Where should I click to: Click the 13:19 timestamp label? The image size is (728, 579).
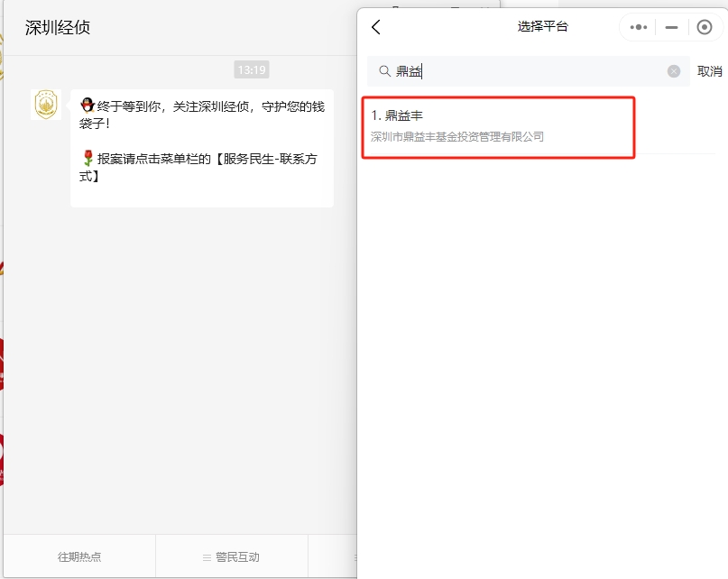pos(252,69)
